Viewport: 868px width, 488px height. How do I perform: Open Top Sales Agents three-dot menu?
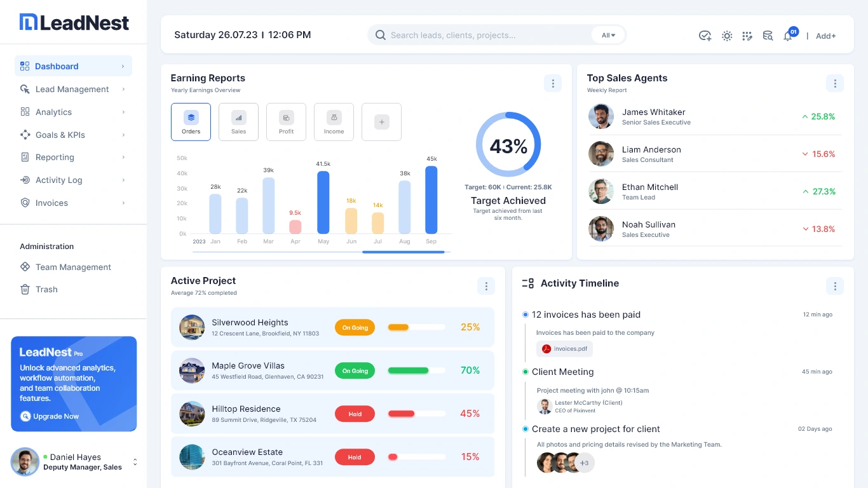click(835, 83)
